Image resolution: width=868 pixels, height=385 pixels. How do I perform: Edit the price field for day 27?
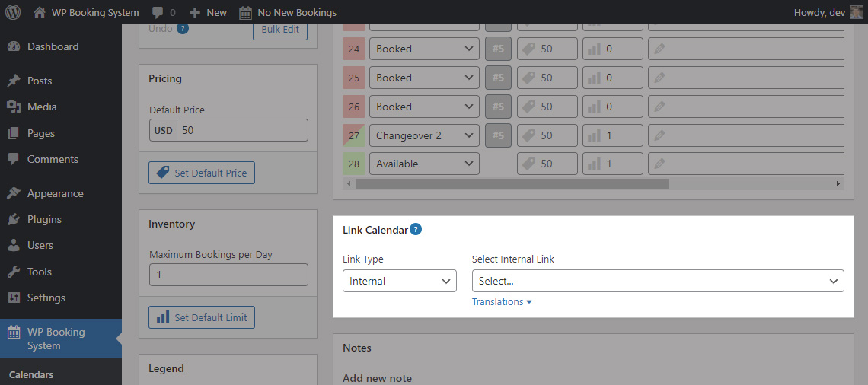[x=547, y=135]
